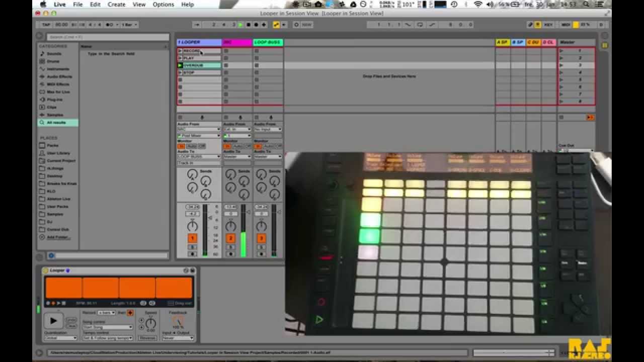Select Clips category in browser
The width and height of the screenshot is (644, 362).
click(x=52, y=107)
